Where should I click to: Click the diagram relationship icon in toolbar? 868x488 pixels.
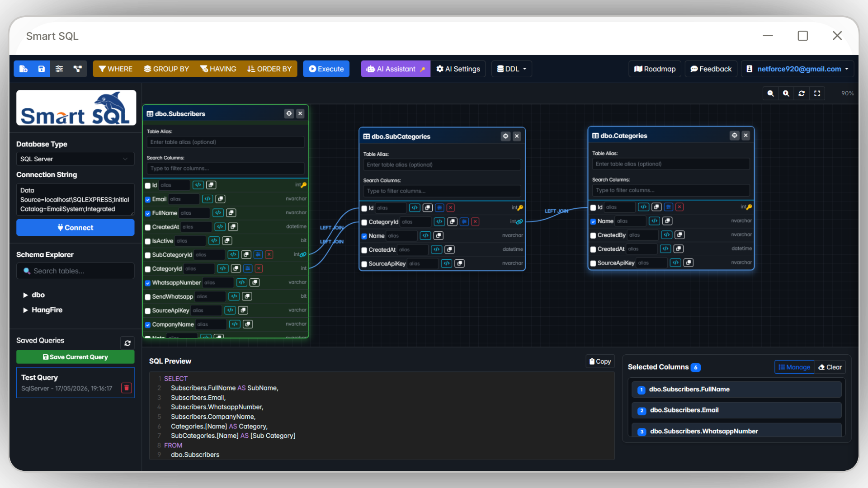tap(78, 69)
